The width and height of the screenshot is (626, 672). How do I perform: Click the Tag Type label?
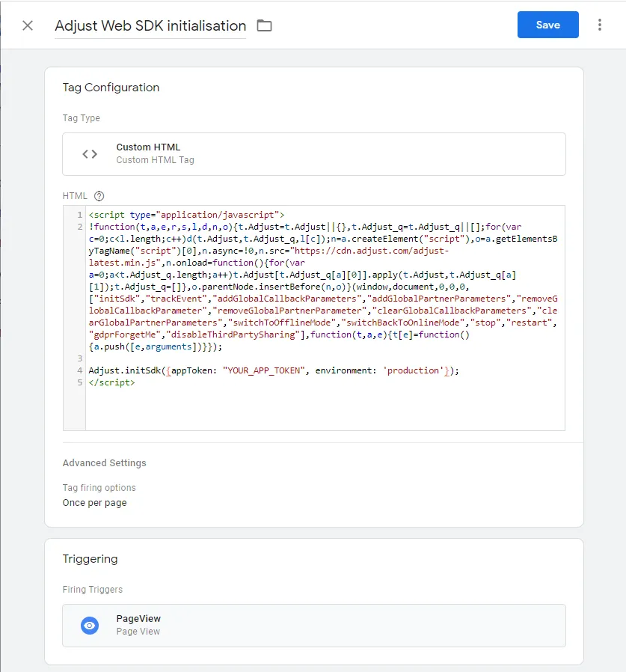[x=82, y=117]
